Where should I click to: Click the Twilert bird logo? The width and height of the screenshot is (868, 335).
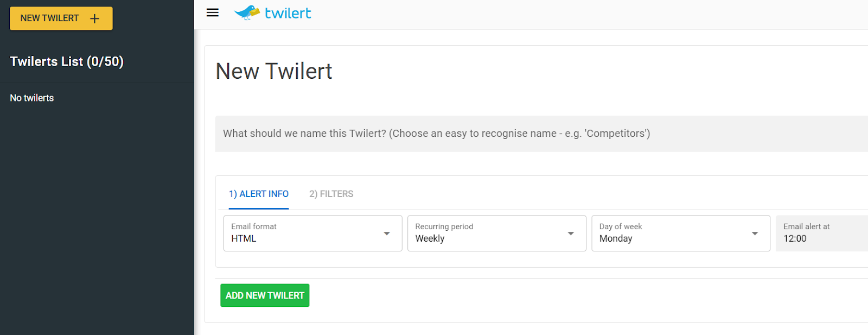247,12
